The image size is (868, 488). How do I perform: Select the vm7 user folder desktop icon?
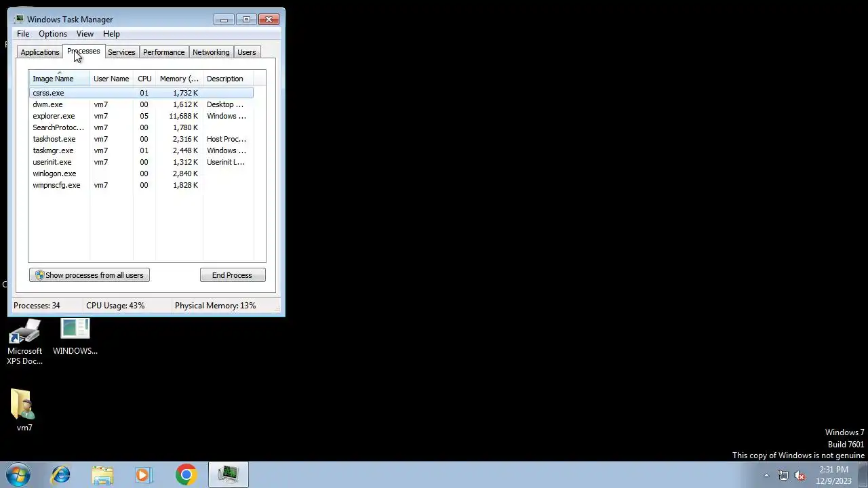point(24,410)
